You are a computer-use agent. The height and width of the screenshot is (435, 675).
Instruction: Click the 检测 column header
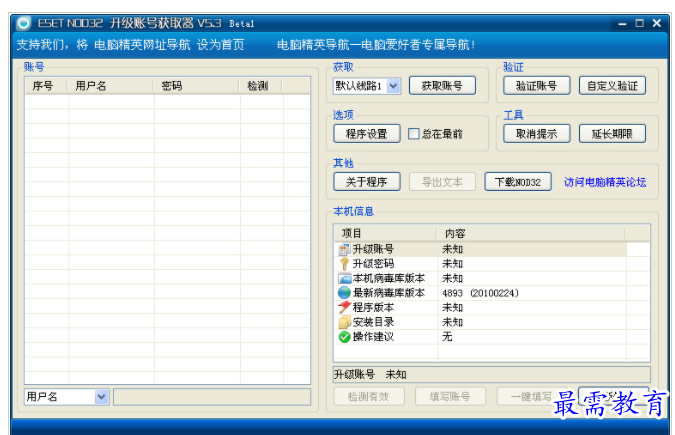coord(260,86)
